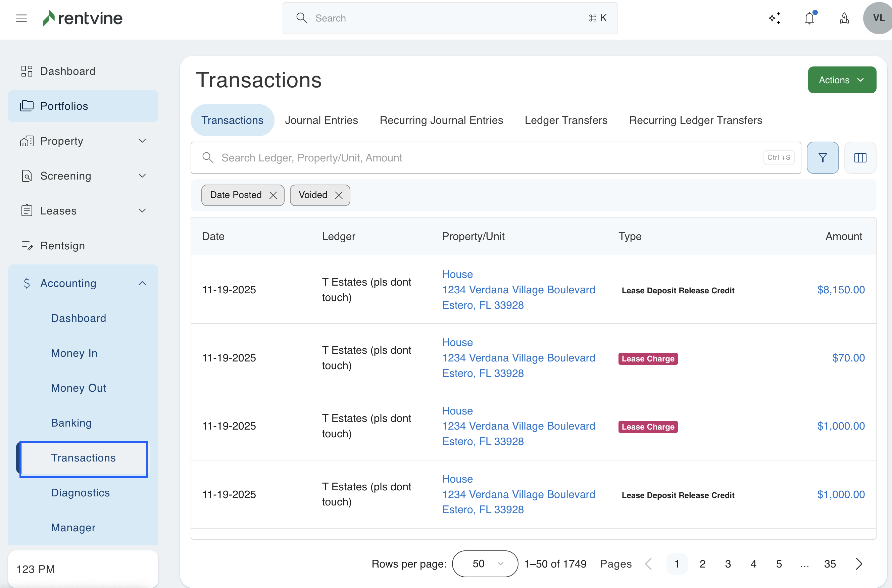Open the rows per page dropdown
The width and height of the screenshot is (892, 588).
(x=485, y=563)
